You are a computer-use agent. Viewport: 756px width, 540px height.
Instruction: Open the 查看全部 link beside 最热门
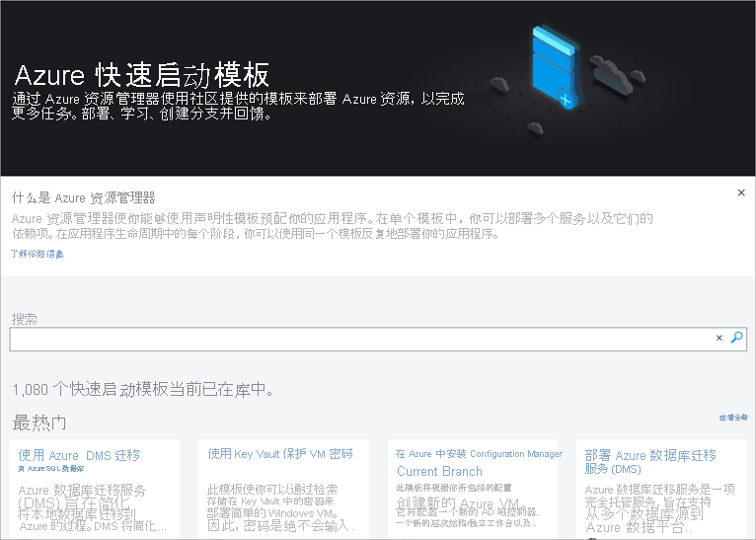click(x=733, y=417)
